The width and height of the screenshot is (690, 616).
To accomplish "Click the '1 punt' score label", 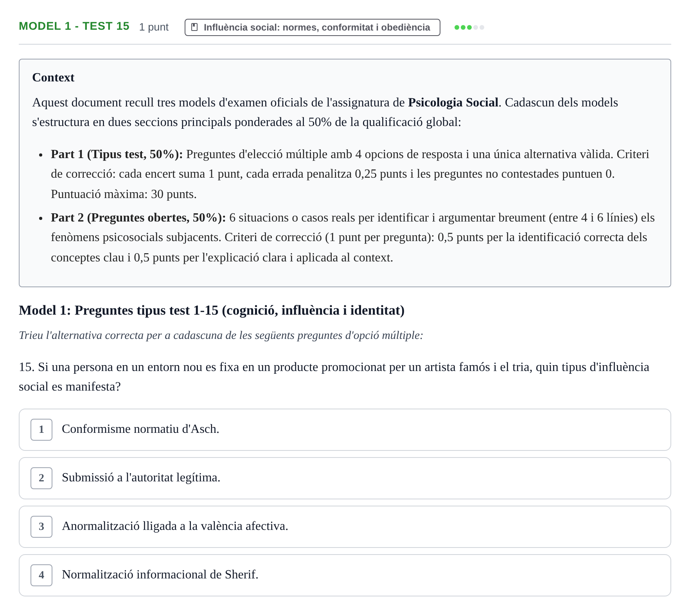I will coord(154,27).
